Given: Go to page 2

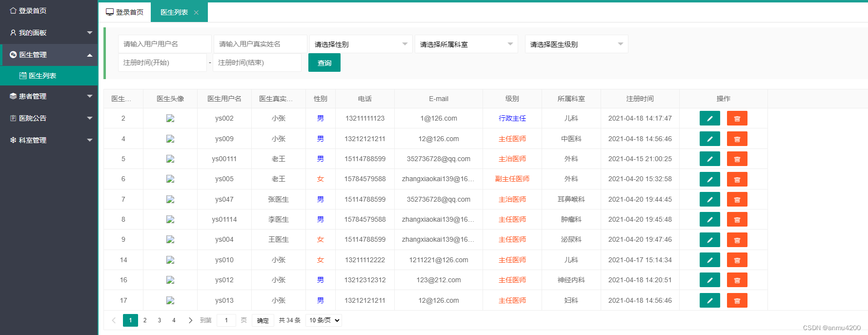Looking at the screenshot, I should 145,320.
